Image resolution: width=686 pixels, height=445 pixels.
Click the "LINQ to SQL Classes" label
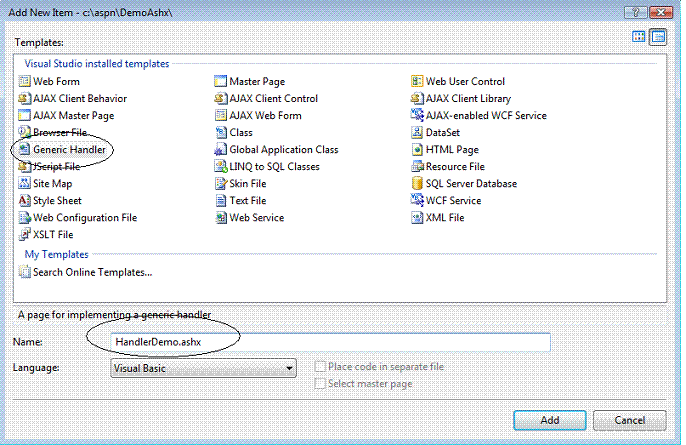click(274, 166)
